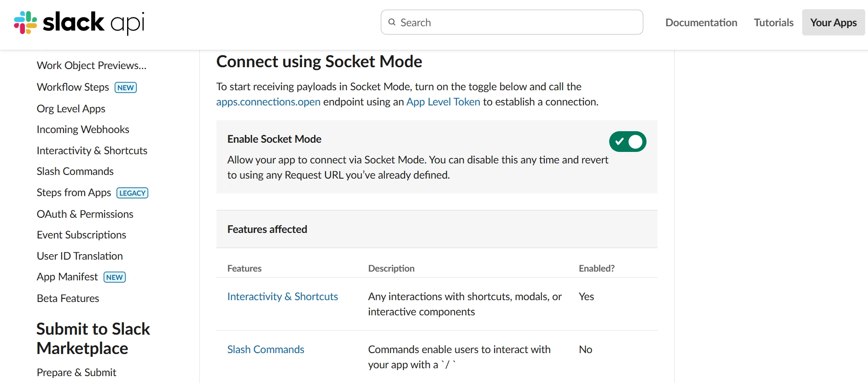Open the App Level Token link
The width and height of the screenshot is (868, 383).
tap(443, 102)
